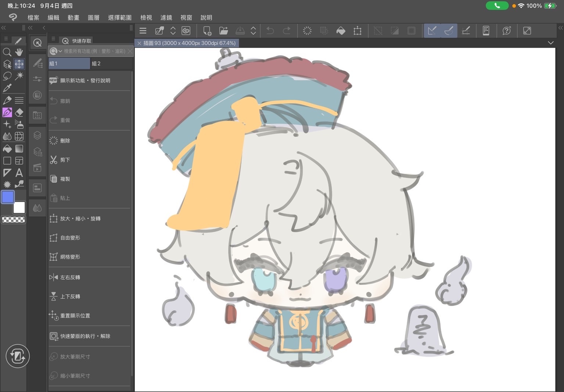The image size is (564, 392).
Task: Click the Clip Studio spiral icon in command bar
Action: [x=186, y=31]
